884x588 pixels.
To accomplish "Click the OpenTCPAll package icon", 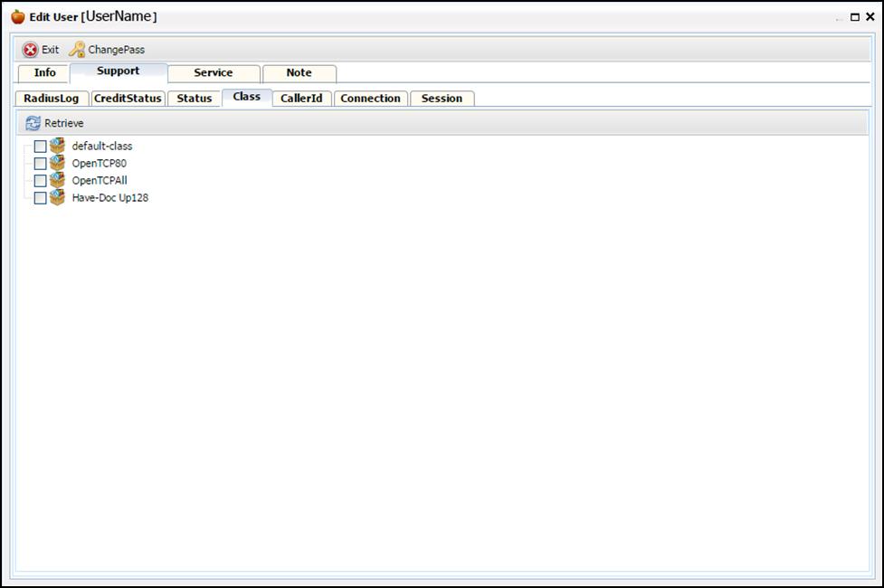I will click(58, 180).
